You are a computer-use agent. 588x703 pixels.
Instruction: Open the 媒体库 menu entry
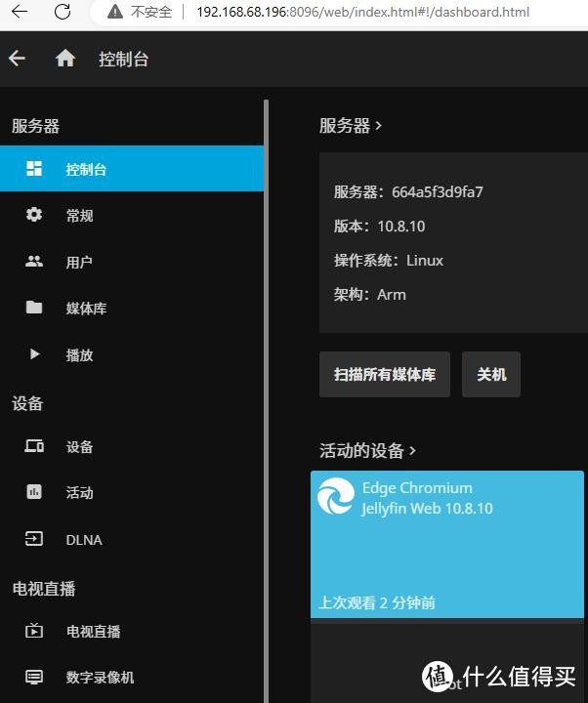tap(86, 308)
